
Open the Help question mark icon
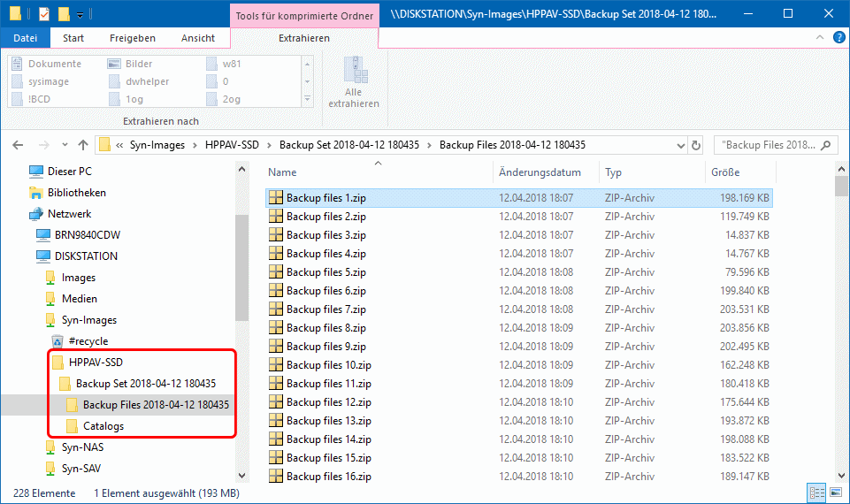pyautogui.click(x=835, y=38)
